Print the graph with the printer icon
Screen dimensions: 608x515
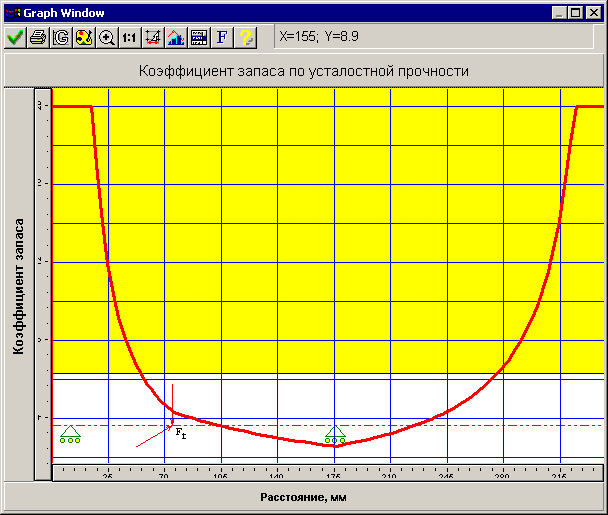coord(38,38)
